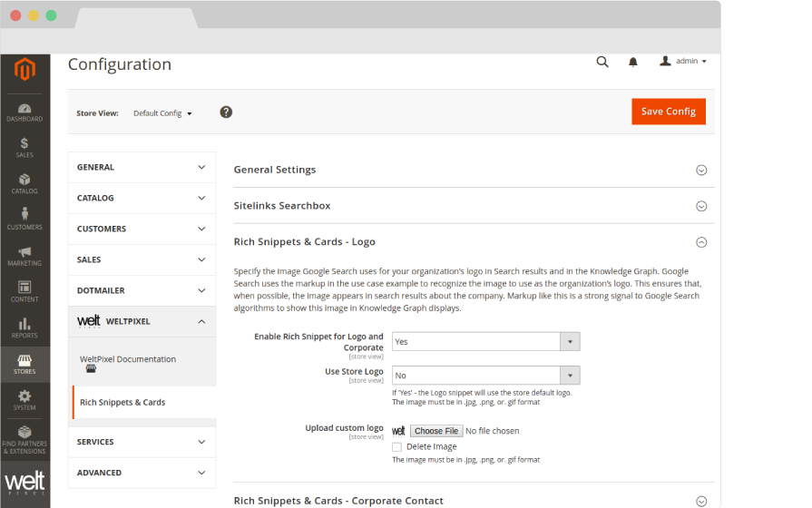Go to Sales in the admin sidebar
Screen dimensions: 812x508
click(x=24, y=148)
